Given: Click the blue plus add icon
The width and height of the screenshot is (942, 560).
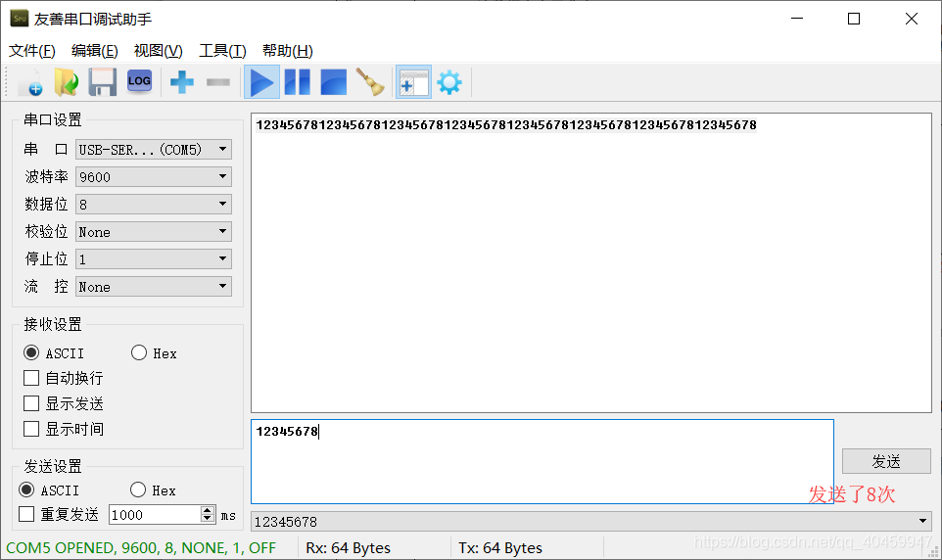Looking at the screenshot, I should (x=182, y=82).
